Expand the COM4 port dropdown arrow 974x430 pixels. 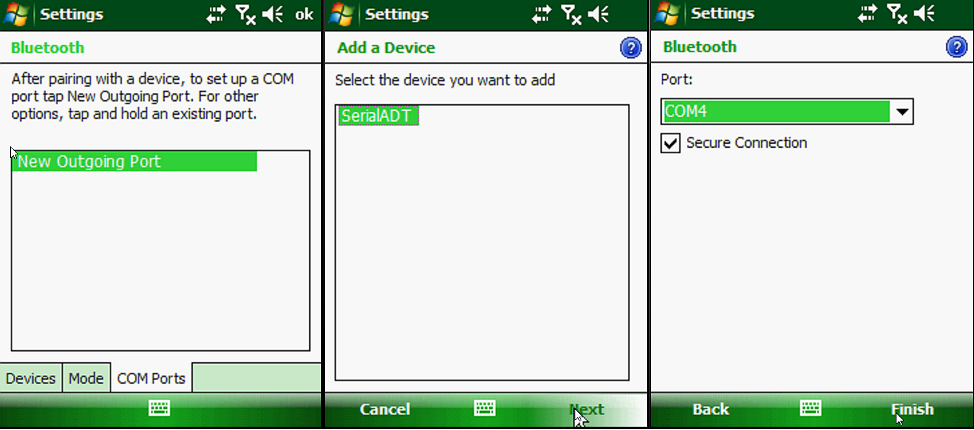click(902, 112)
